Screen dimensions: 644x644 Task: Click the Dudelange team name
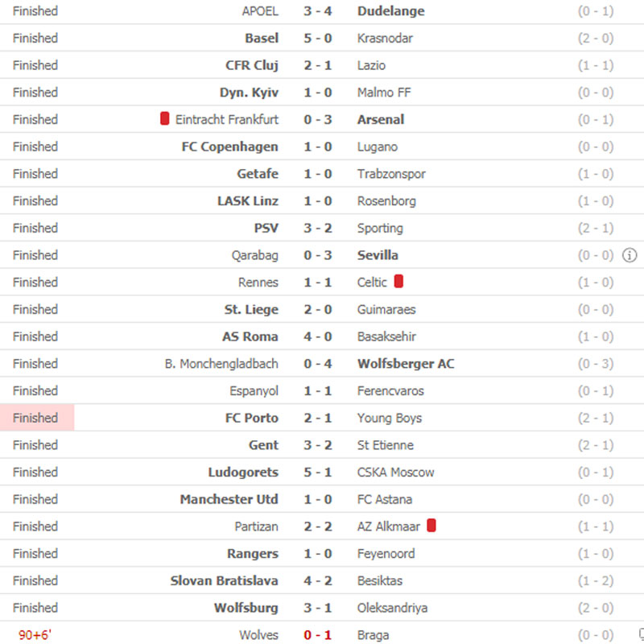(391, 11)
